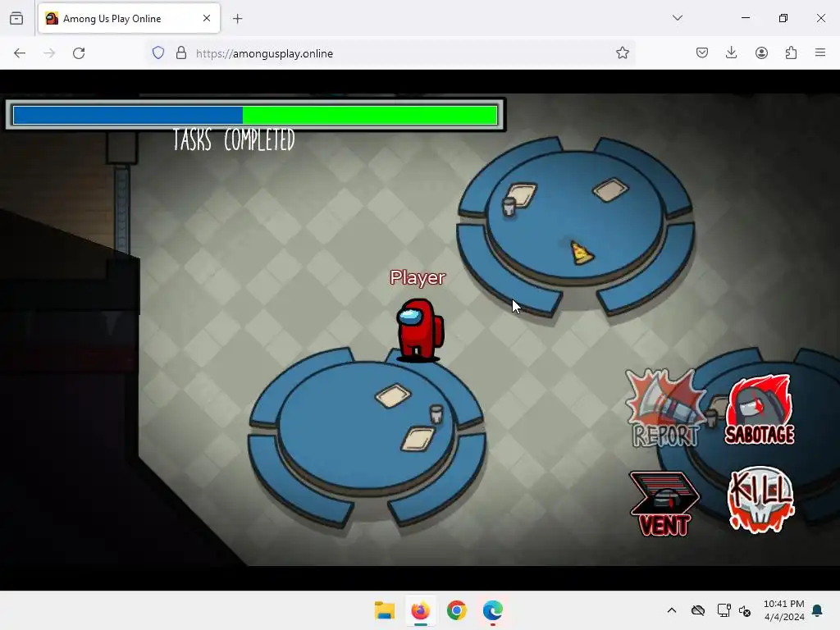Expand the list all tabs dropdown
This screenshot has width=840, height=630.
tap(677, 18)
